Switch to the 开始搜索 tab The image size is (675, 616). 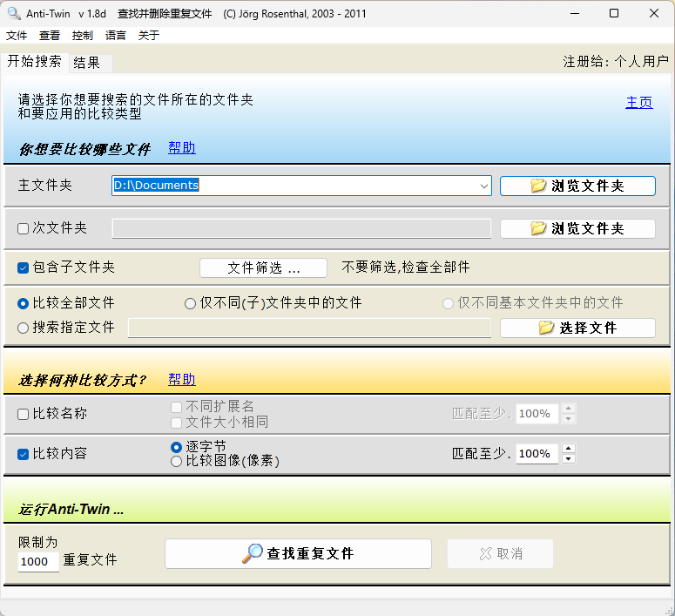[35, 62]
